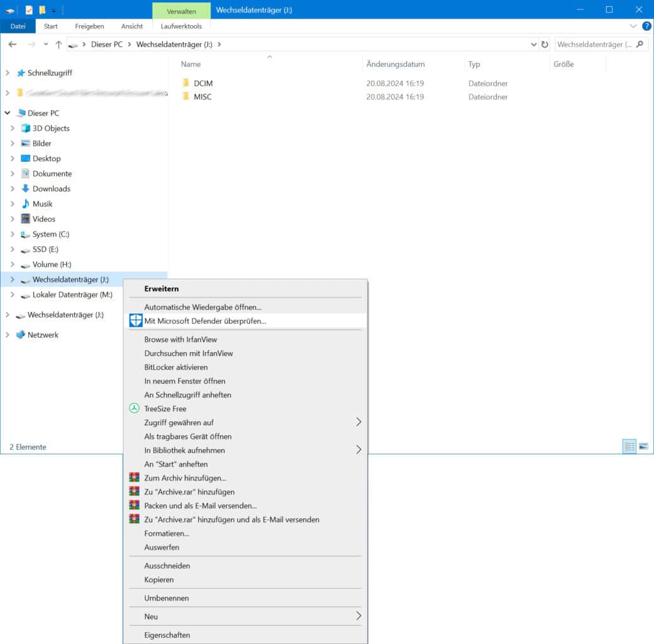
Task: Click the back arrow navigation button
Action: click(13, 45)
